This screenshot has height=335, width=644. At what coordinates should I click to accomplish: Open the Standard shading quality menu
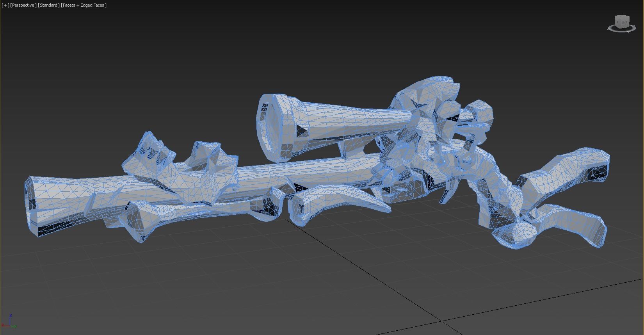(49, 5)
